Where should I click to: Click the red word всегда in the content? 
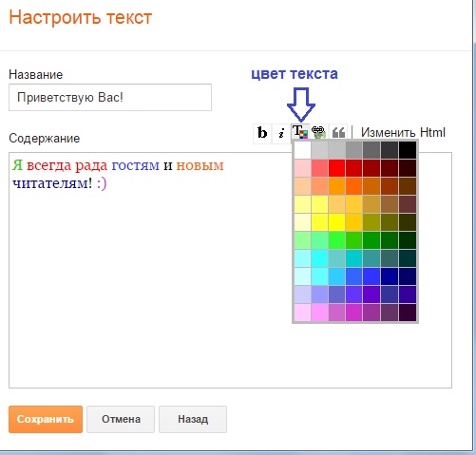(49, 165)
